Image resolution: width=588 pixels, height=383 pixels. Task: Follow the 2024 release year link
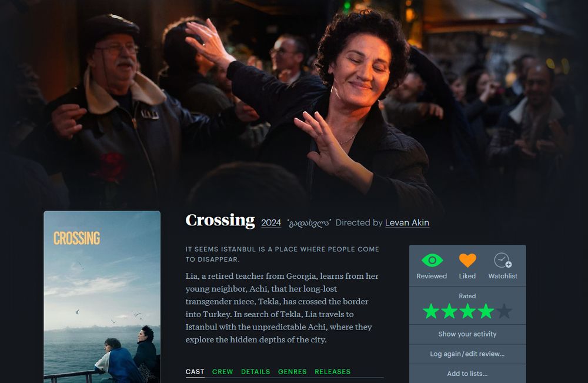tap(271, 223)
